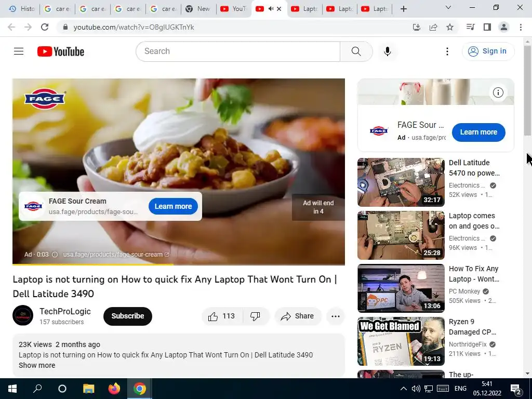
Task: Open How To Fix Any Laptop thumbnail
Action: coord(401,288)
